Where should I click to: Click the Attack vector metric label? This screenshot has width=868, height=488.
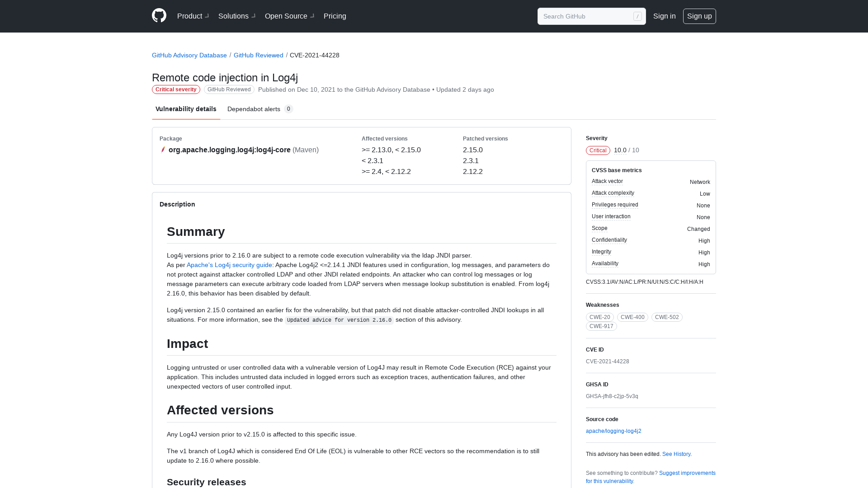[x=607, y=181]
